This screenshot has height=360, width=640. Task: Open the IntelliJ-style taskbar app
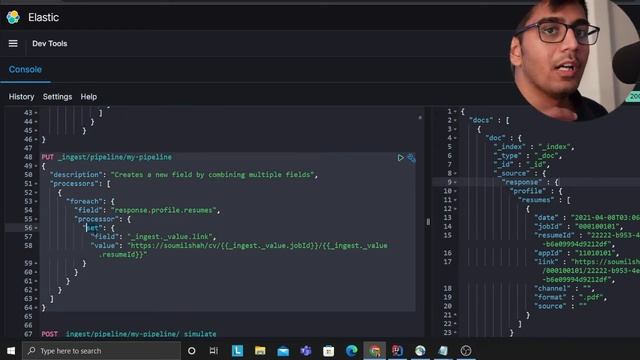[397, 351]
